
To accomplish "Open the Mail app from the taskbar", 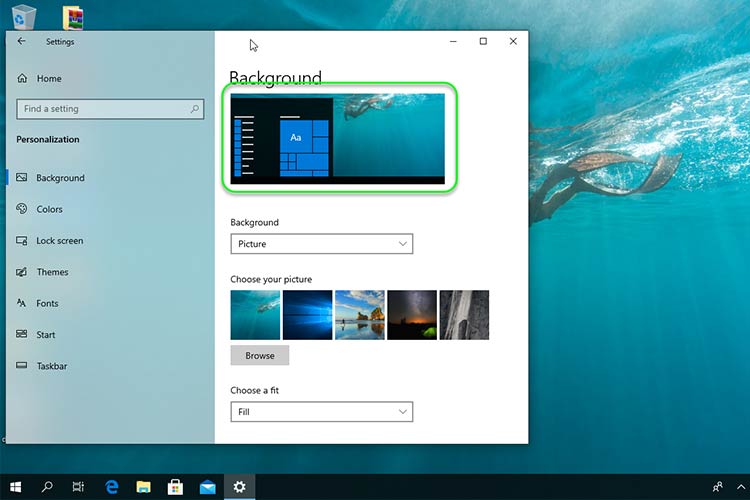I will tap(208, 487).
